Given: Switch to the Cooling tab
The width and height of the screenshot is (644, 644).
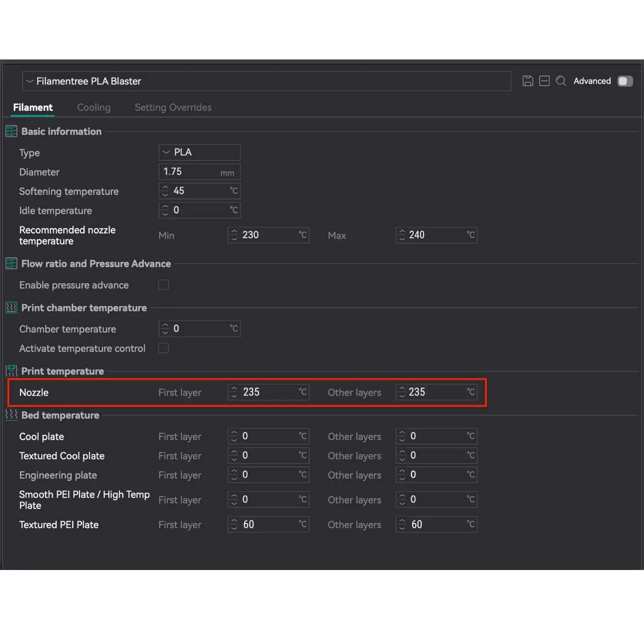Looking at the screenshot, I should tap(94, 107).
